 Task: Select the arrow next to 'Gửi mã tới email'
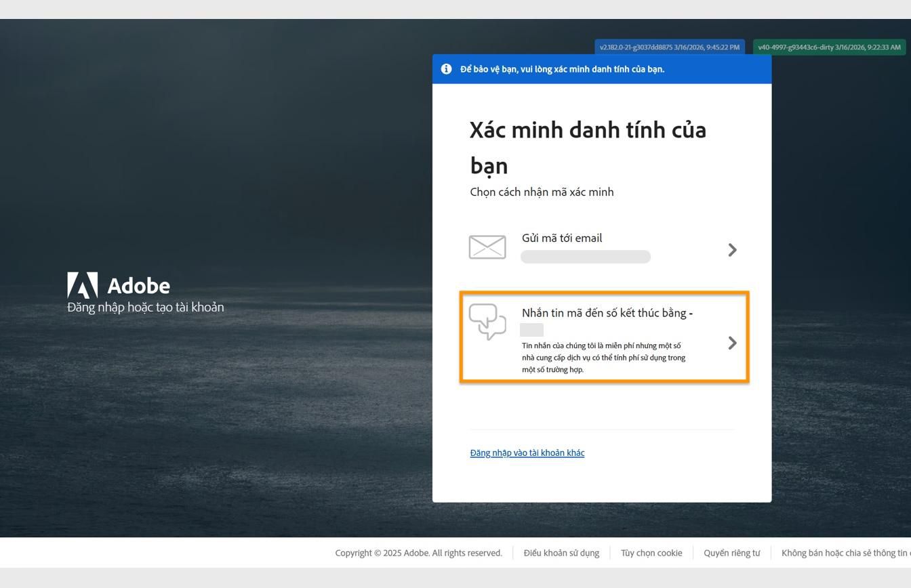click(732, 249)
